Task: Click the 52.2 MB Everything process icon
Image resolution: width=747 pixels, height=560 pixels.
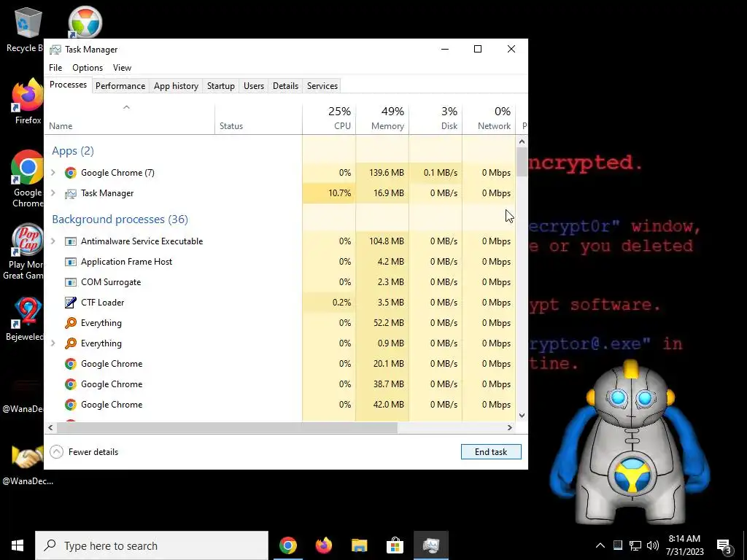Action: (71, 323)
